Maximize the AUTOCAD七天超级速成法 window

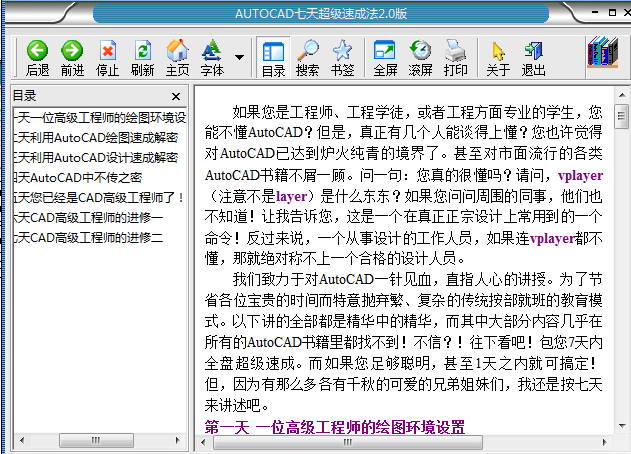[x=612, y=12]
